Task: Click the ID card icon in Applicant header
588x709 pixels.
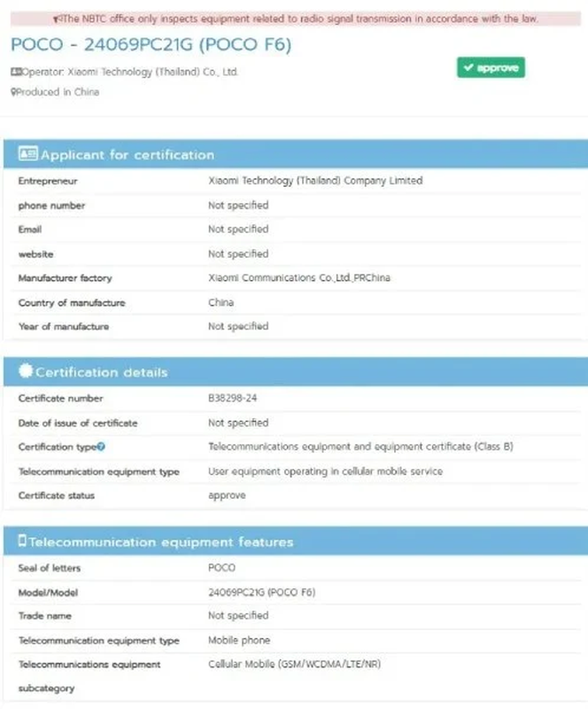Action: (x=27, y=154)
